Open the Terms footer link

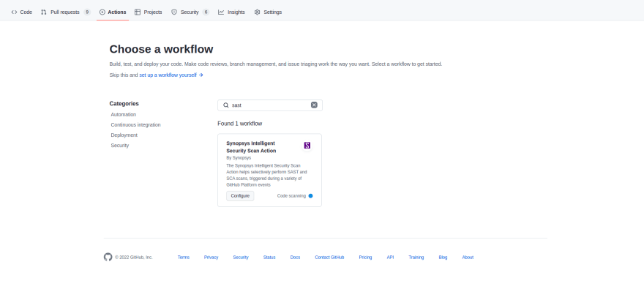(184, 258)
